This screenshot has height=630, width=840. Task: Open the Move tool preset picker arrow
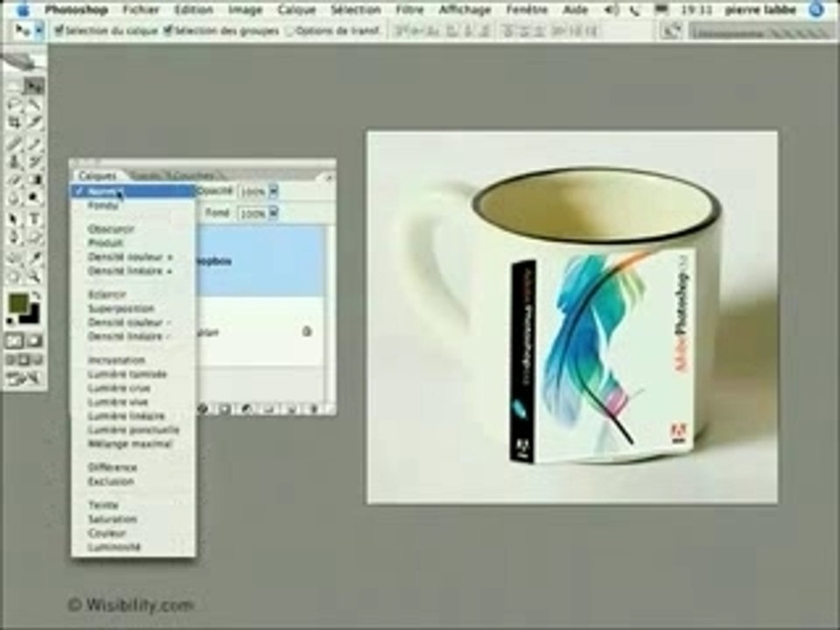tap(38, 31)
